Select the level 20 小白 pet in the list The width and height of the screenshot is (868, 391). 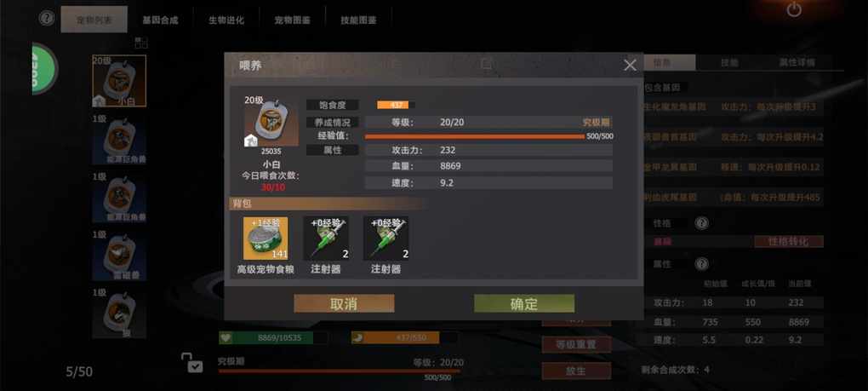pyautogui.click(x=119, y=81)
